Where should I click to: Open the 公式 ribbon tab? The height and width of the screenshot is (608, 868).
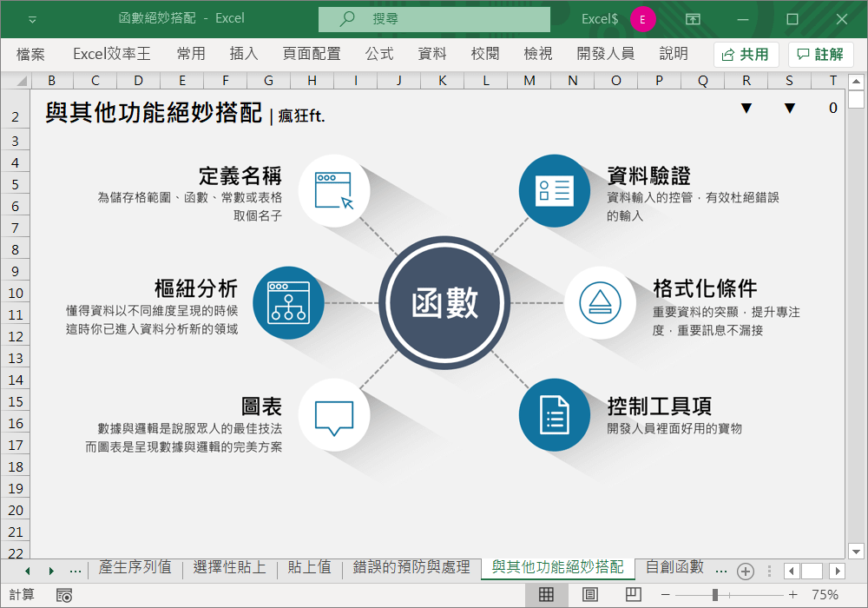pyautogui.click(x=379, y=54)
